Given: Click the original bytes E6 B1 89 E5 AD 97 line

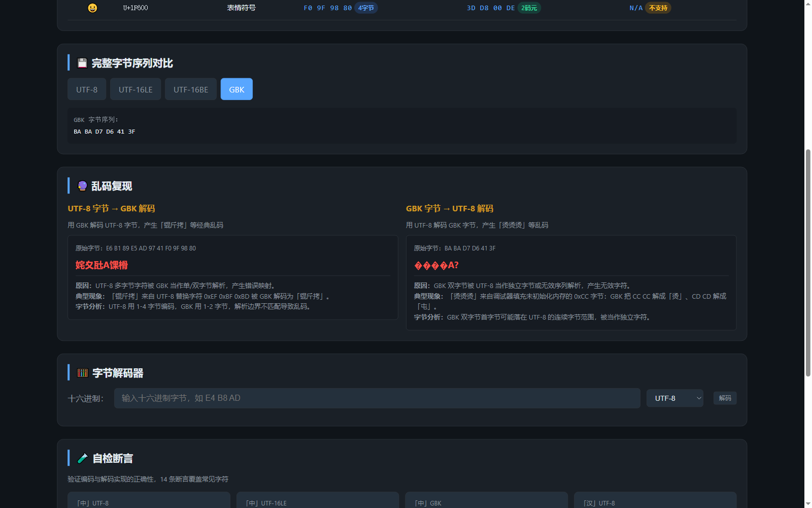Looking at the screenshot, I should 136,248.
